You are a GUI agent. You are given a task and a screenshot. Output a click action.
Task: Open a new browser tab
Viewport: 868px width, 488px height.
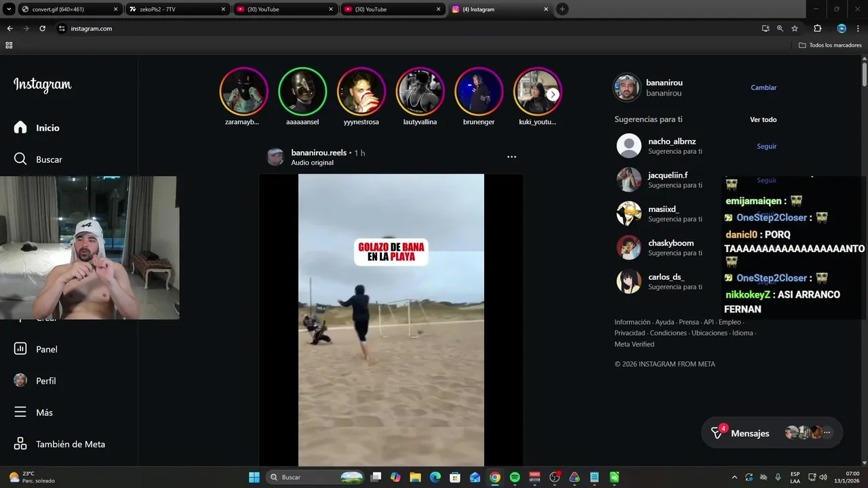tap(562, 9)
